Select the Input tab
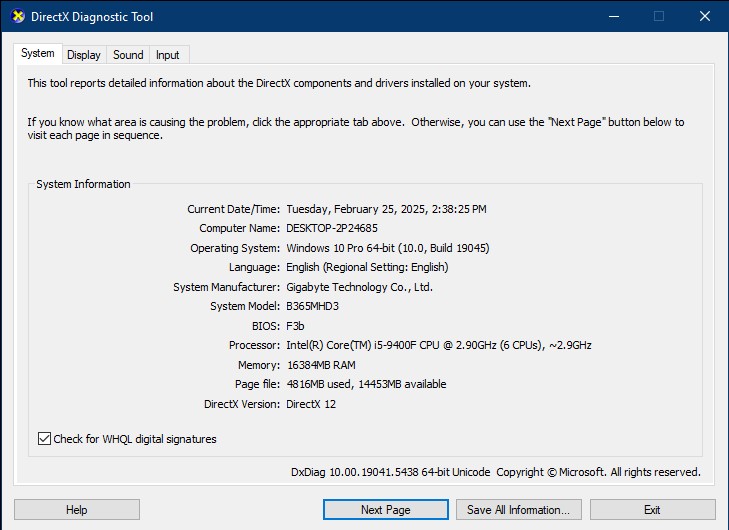 click(x=168, y=55)
